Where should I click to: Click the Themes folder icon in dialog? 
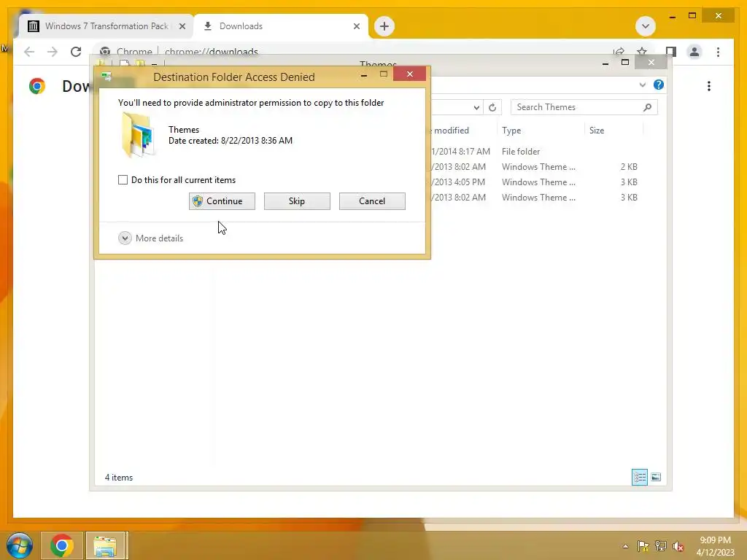coord(138,135)
